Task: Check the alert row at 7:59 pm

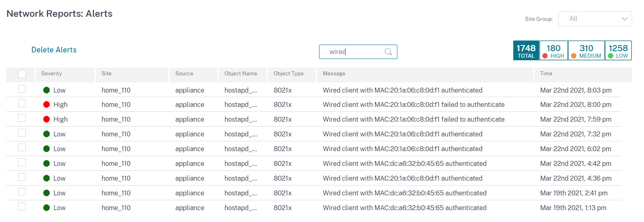Action: coord(22,118)
